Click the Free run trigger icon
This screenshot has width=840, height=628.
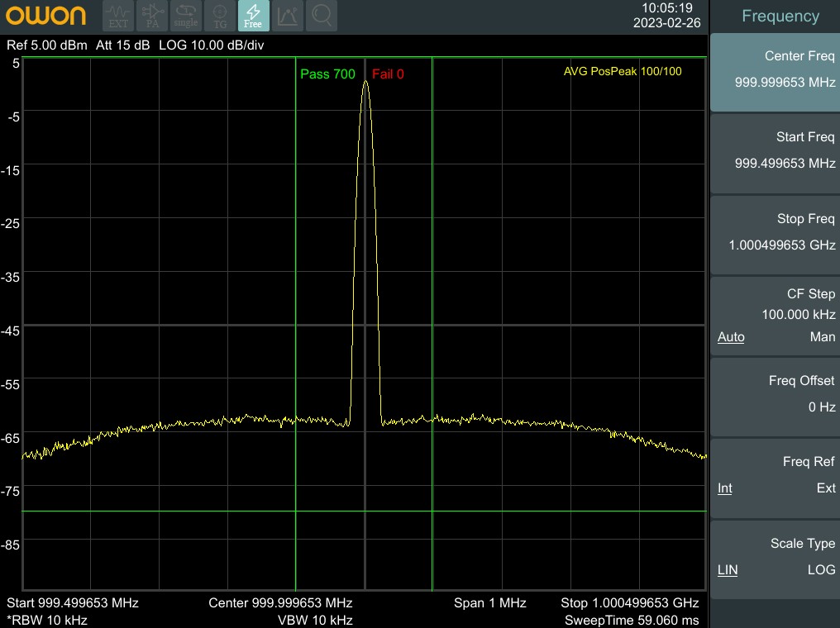point(253,16)
